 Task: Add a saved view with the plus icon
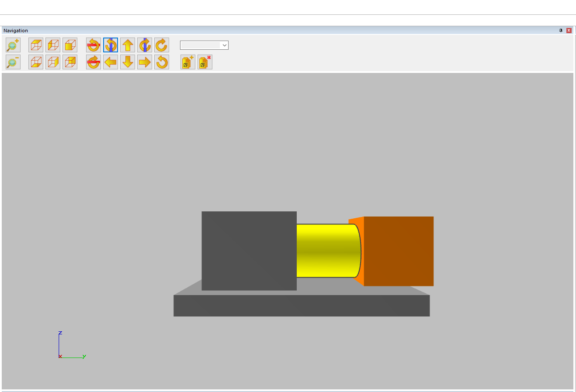pyautogui.click(x=188, y=62)
